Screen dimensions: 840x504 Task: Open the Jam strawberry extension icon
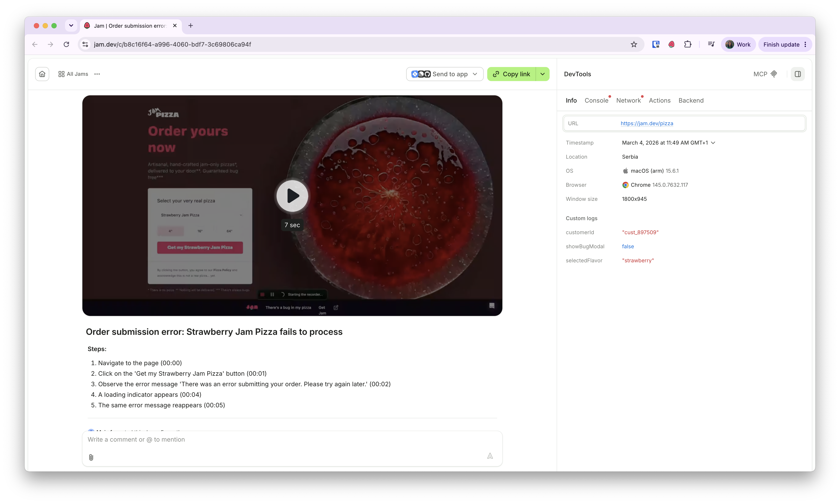671,45
